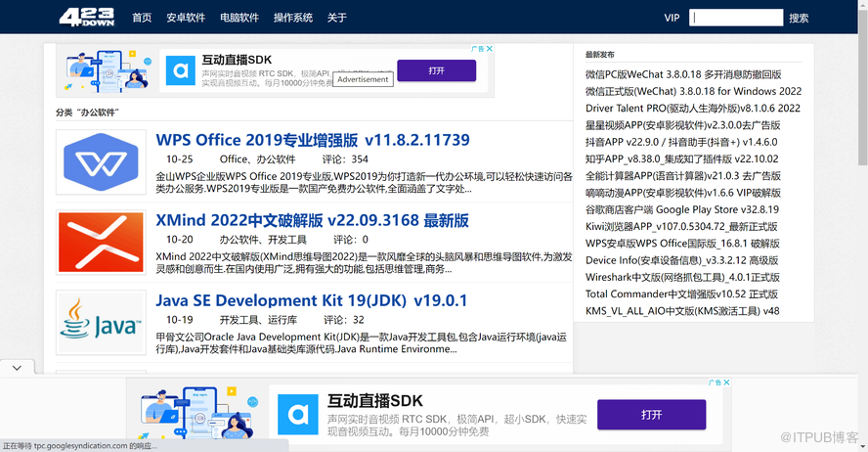This screenshot has width=868, height=452.
Task: Open 嘀嘀动漫APP sidebar link
Action: [x=683, y=193]
